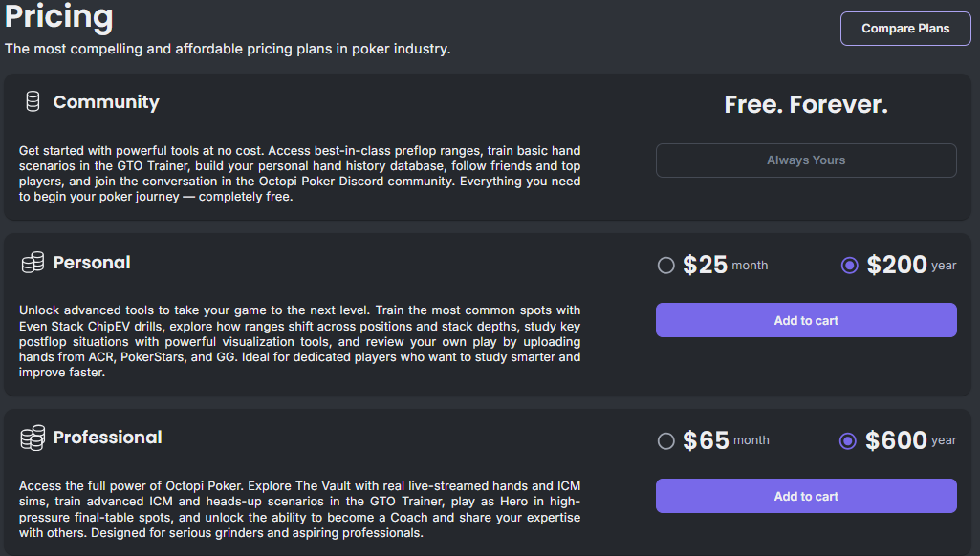
Task: Click the Professional plan chip-stack icon
Action: (33, 438)
